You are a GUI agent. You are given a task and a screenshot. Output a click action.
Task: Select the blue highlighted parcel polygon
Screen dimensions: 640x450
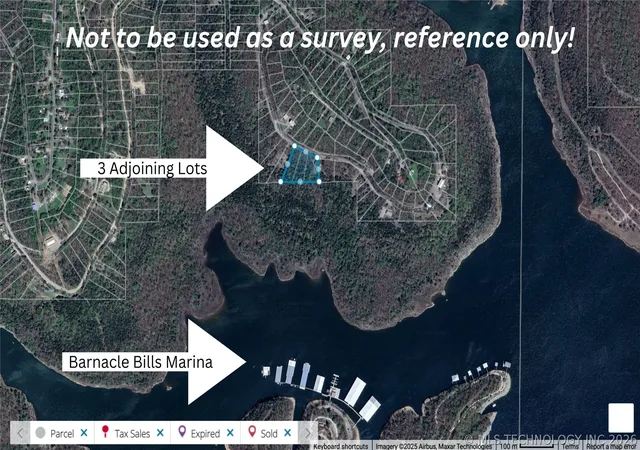(x=301, y=167)
